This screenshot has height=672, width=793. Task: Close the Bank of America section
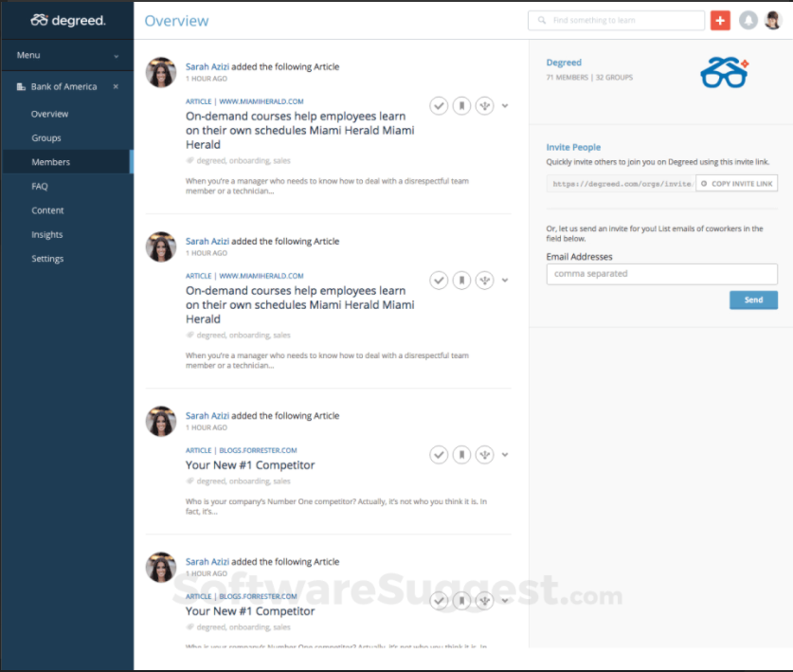point(116,86)
